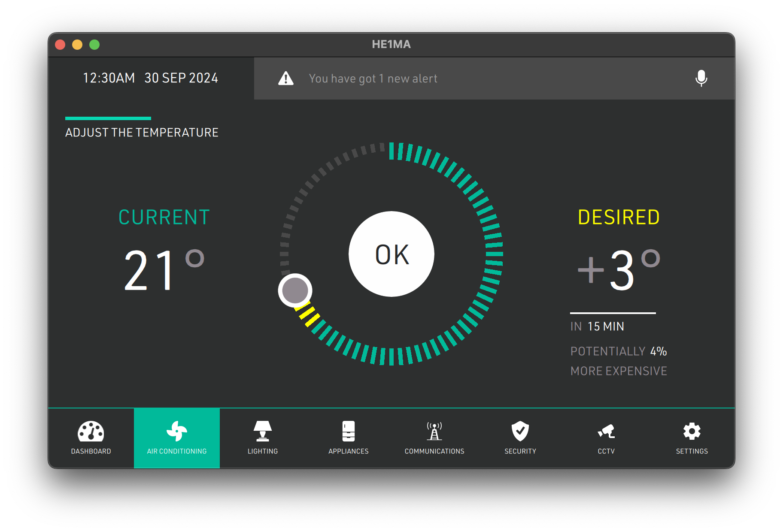This screenshot has height=532, width=783.
Task: Activate the microphone voice input
Action: pyautogui.click(x=701, y=78)
